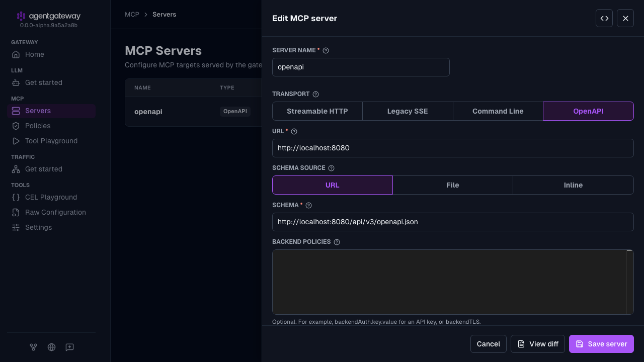
Task: Select Command Line transport
Action: 498,111
